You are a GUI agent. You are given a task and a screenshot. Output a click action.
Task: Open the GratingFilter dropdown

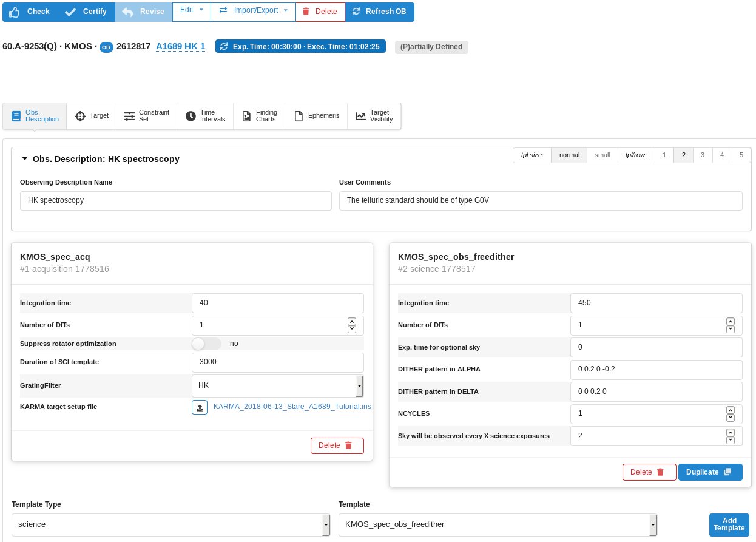coord(277,385)
